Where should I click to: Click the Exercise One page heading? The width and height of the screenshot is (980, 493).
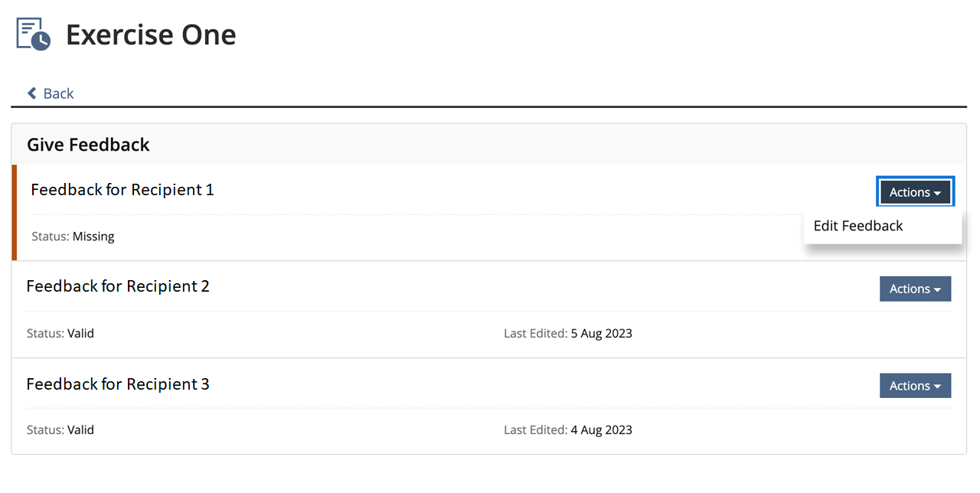pyautogui.click(x=151, y=34)
